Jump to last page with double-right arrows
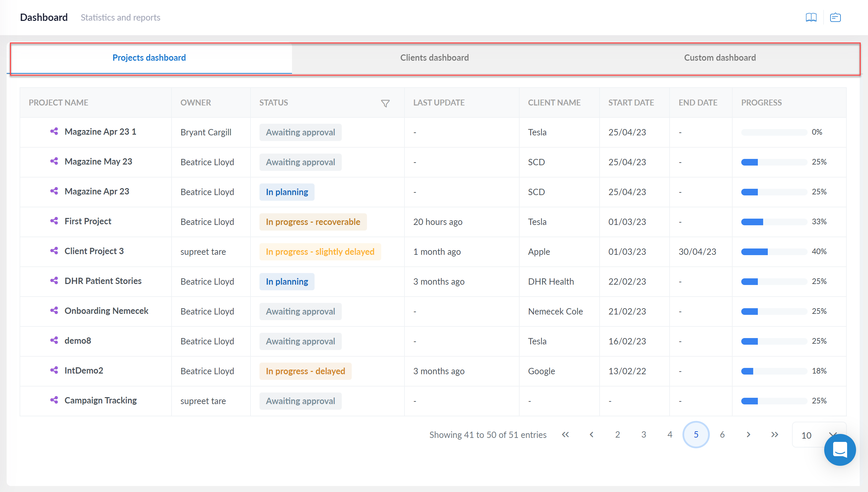Screen dimensions: 868x492 [x=774, y=435]
